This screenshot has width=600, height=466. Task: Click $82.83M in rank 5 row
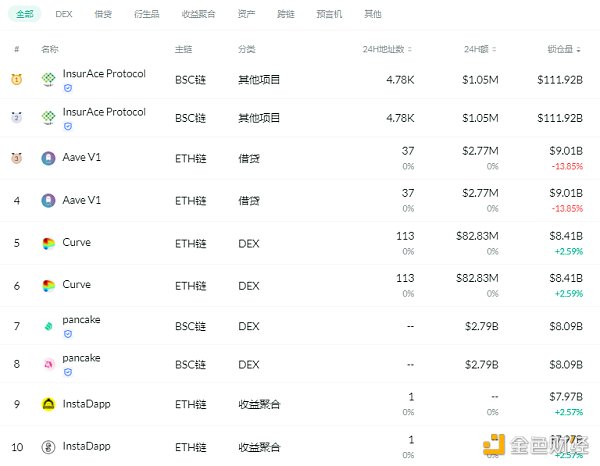(x=477, y=236)
